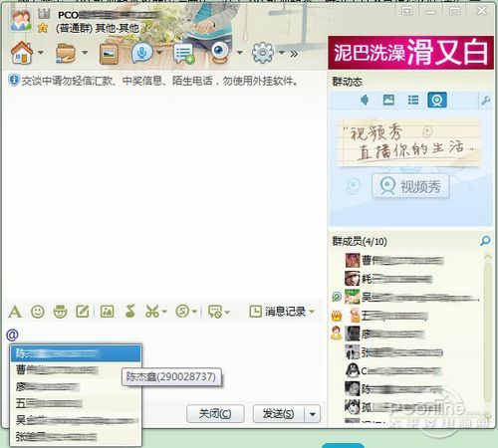
Task: Expand the video chat dropdown arrow
Action: (x=240, y=52)
